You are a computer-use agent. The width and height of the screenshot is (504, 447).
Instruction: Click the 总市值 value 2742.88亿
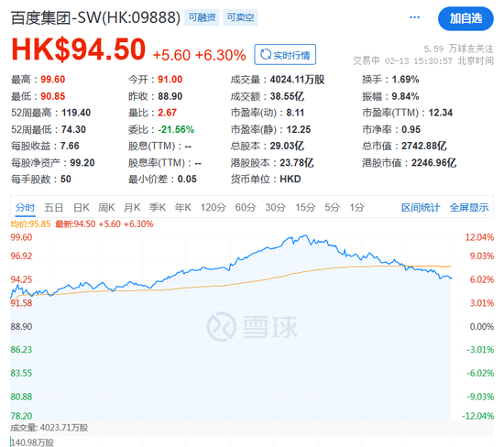424,146
